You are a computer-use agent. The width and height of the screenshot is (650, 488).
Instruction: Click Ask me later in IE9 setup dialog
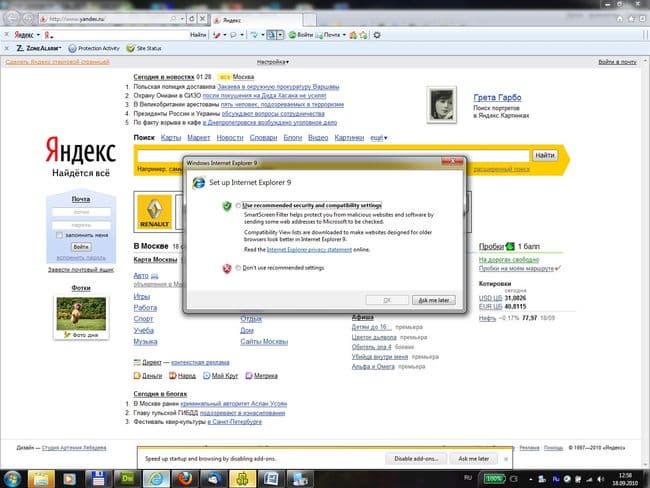(x=434, y=300)
